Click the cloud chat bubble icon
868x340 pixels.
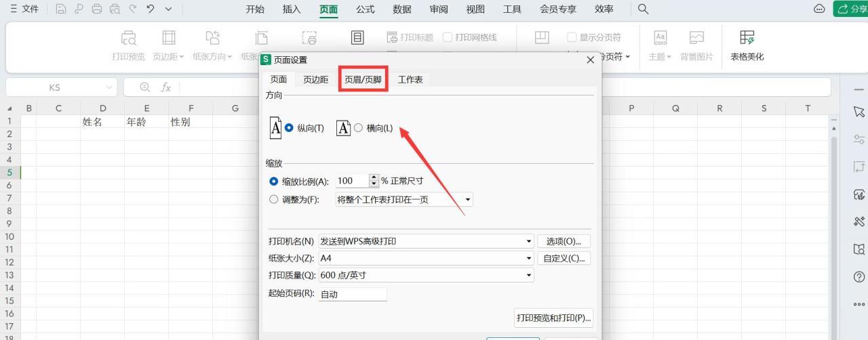pyautogui.click(x=819, y=9)
